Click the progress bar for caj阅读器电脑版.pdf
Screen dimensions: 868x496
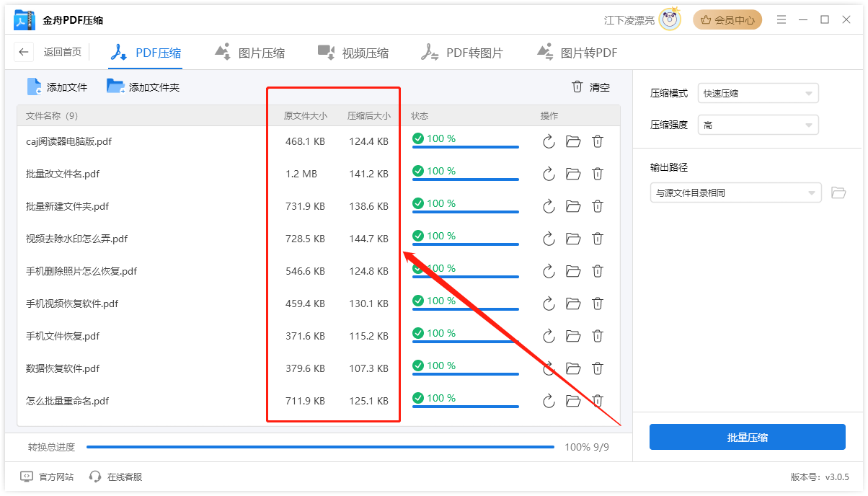tap(465, 147)
